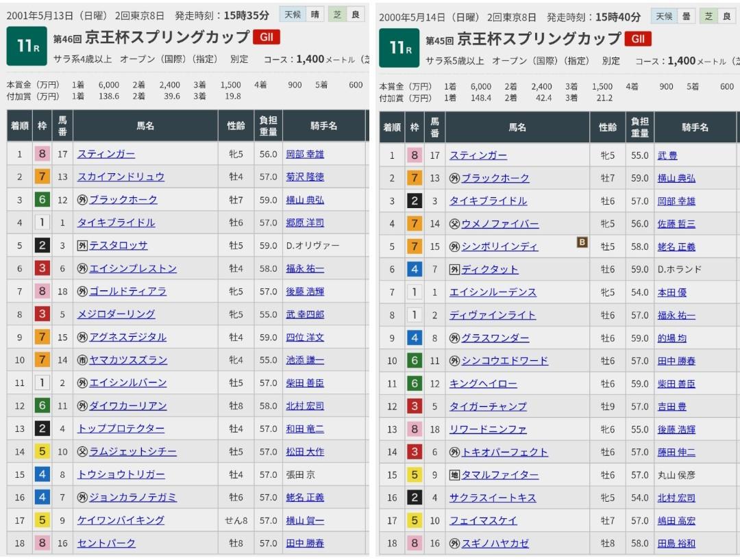The width and height of the screenshot is (740, 560).
Task: Click the boxed 地 icon before タマルファイター
Action: [x=454, y=474]
